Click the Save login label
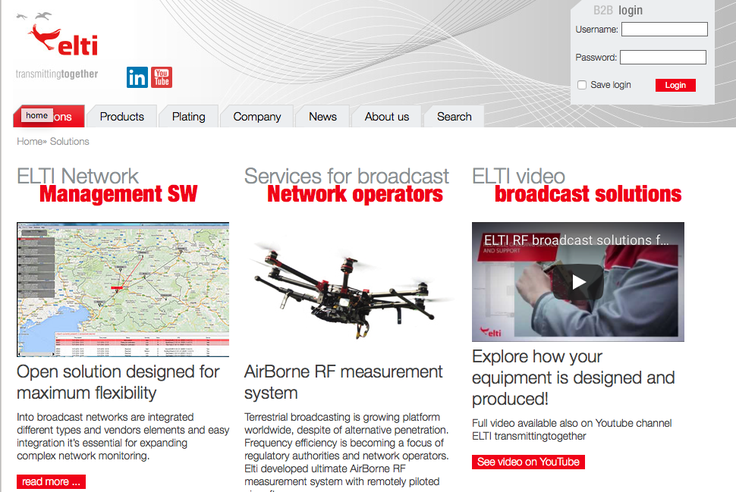 pos(611,85)
